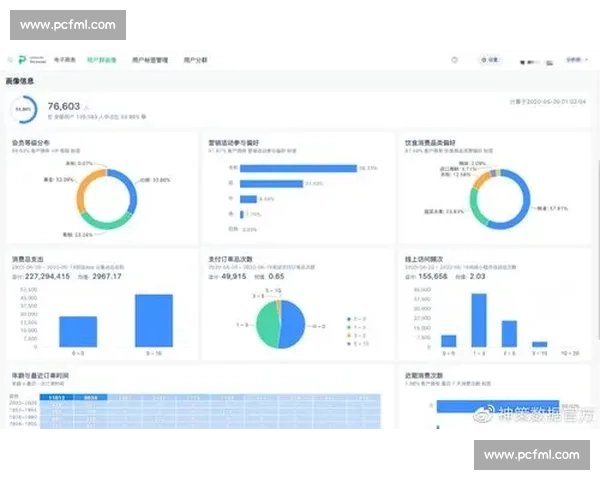This screenshot has width=600, height=480.
Task: Click the calculation timestamp in the summary card
Action: [x=548, y=101]
